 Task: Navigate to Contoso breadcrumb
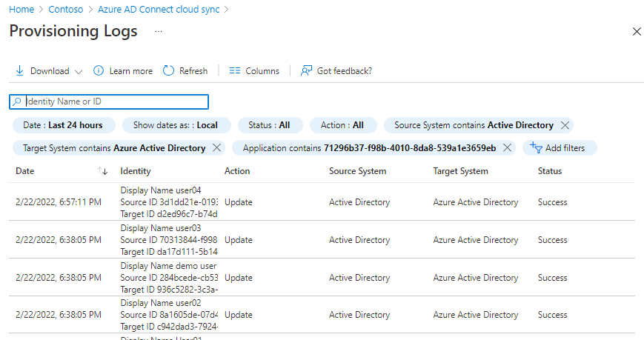tap(66, 10)
